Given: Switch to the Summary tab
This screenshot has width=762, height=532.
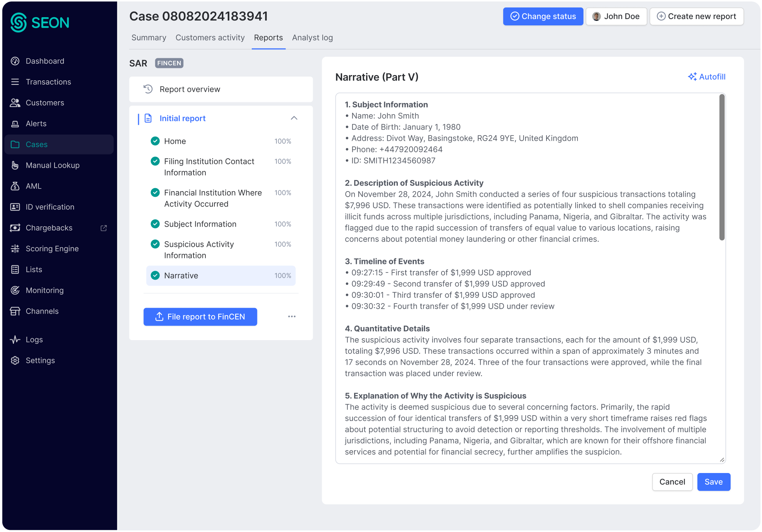Looking at the screenshot, I should point(148,37).
